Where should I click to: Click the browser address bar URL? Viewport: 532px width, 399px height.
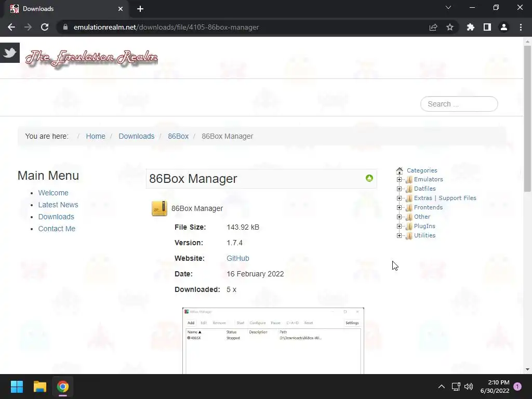pos(166,27)
